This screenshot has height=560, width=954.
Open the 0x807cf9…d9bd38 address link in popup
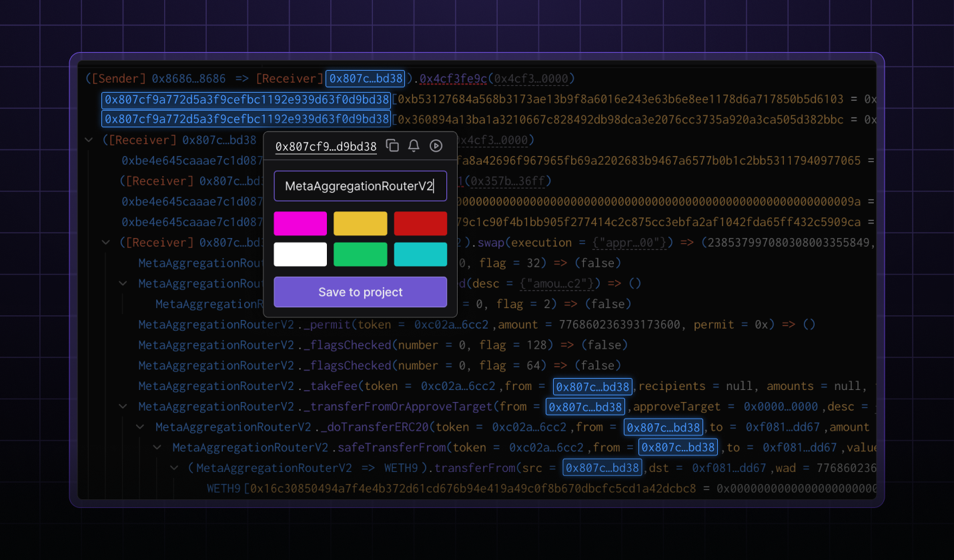326,147
